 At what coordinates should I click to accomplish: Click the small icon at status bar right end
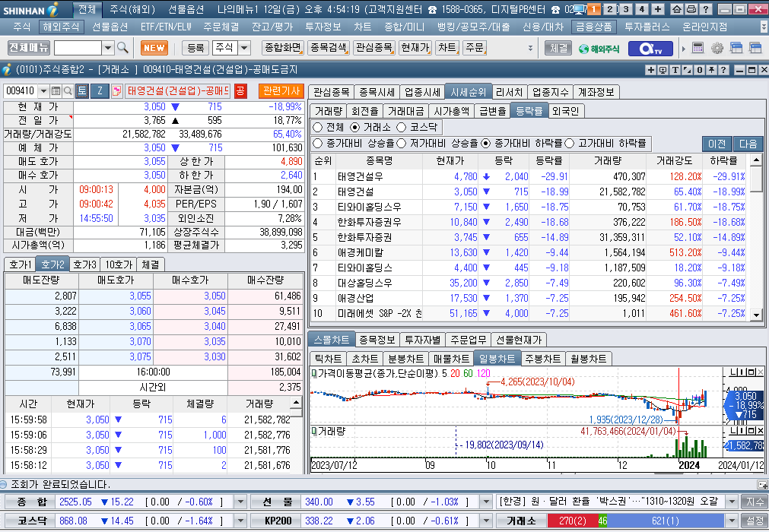pyautogui.click(x=762, y=484)
